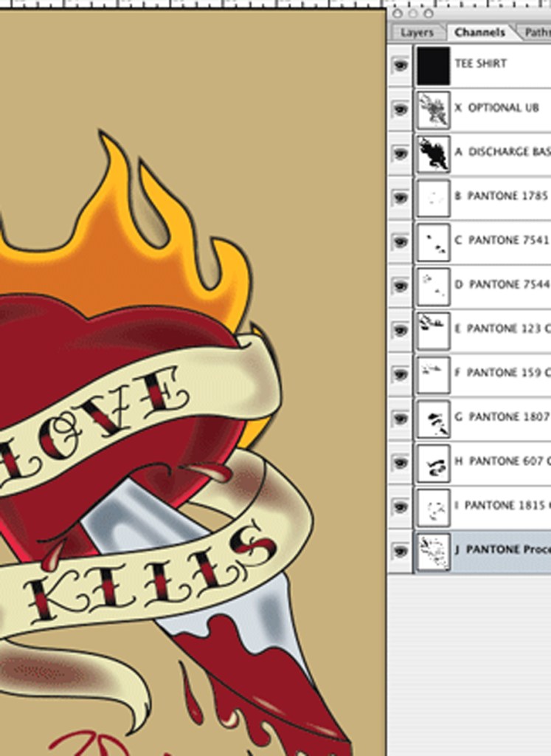Click eye icon beside C PANTONE 7541
551x756 pixels.
pyautogui.click(x=400, y=242)
